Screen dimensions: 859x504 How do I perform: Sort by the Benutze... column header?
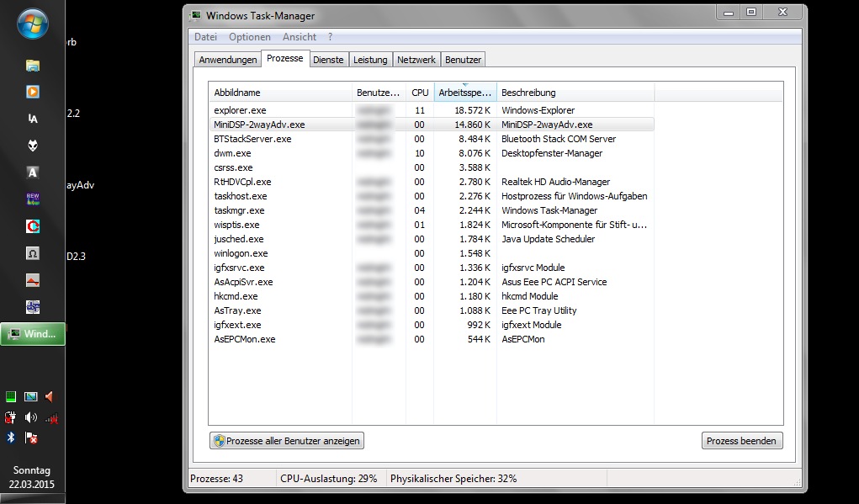(379, 93)
